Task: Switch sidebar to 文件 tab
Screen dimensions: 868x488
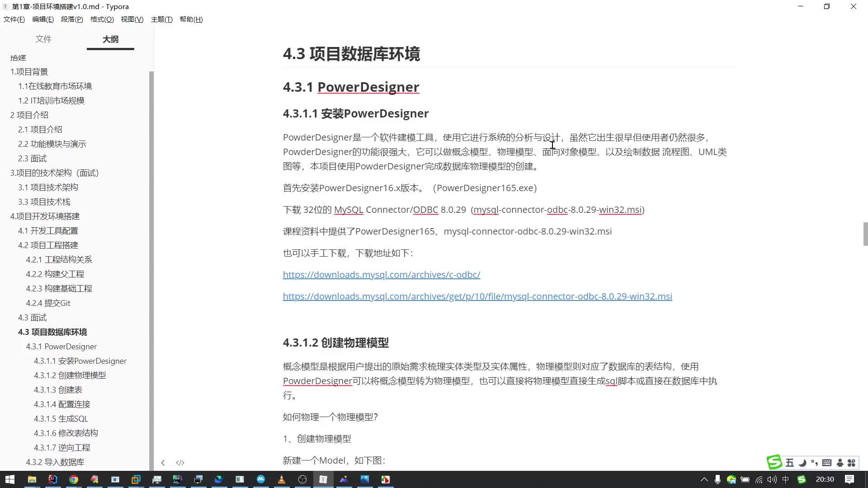Action: coord(43,39)
